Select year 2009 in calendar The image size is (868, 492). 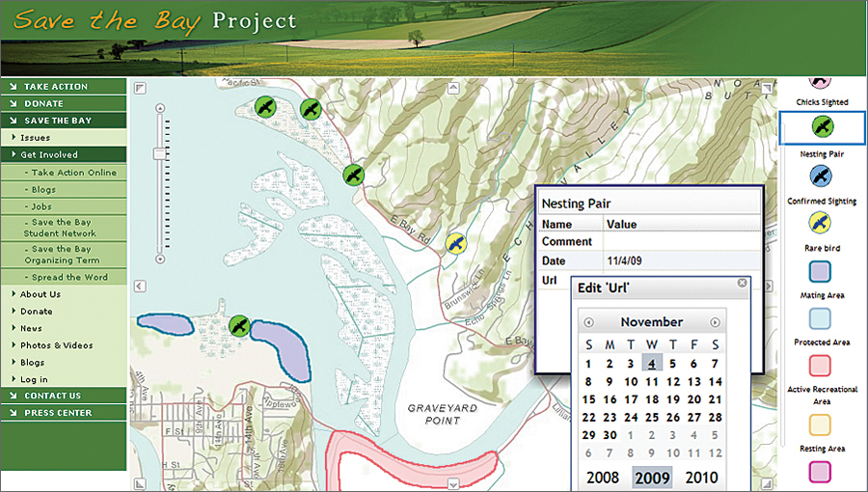(652, 478)
